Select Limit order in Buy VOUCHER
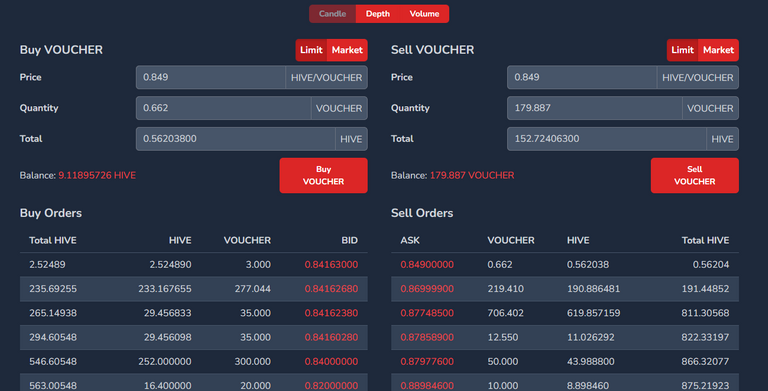Screen dimensions: 768x391 (311, 50)
